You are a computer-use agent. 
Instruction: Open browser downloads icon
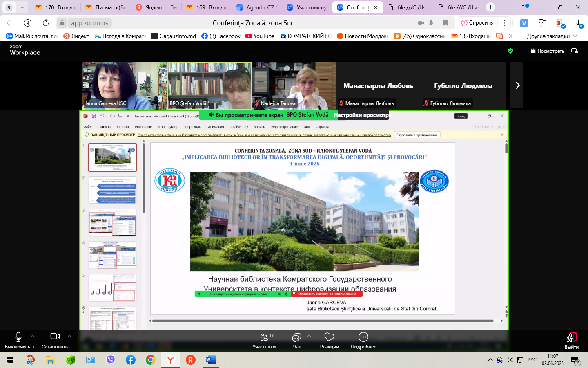coord(579,23)
